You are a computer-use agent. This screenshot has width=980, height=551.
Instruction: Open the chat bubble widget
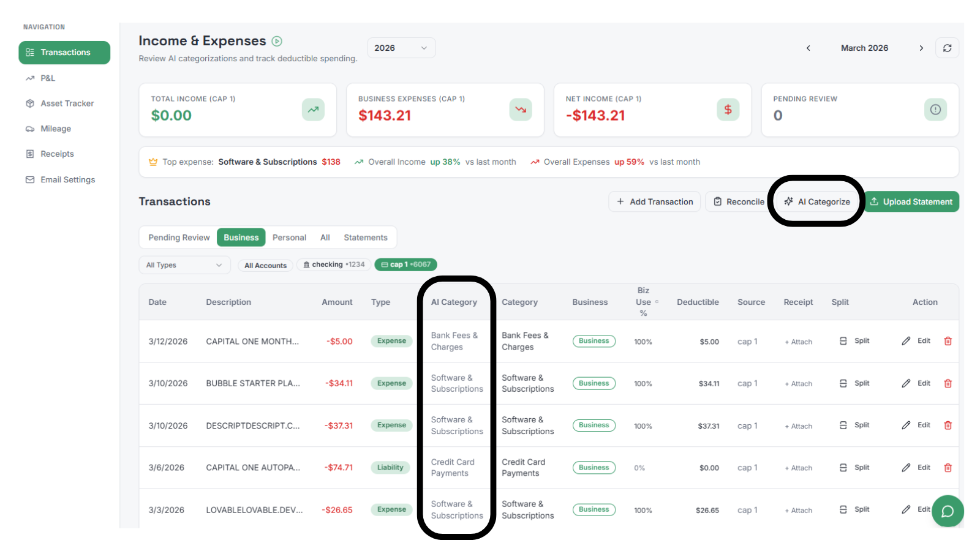click(948, 511)
